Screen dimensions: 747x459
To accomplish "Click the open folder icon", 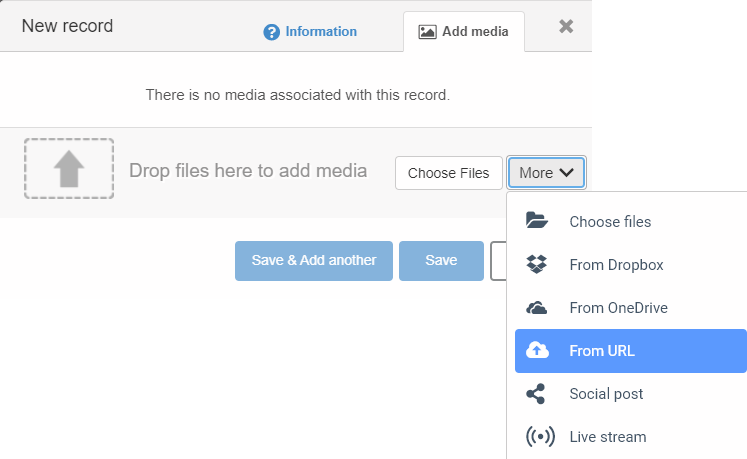I will tap(537, 221).
